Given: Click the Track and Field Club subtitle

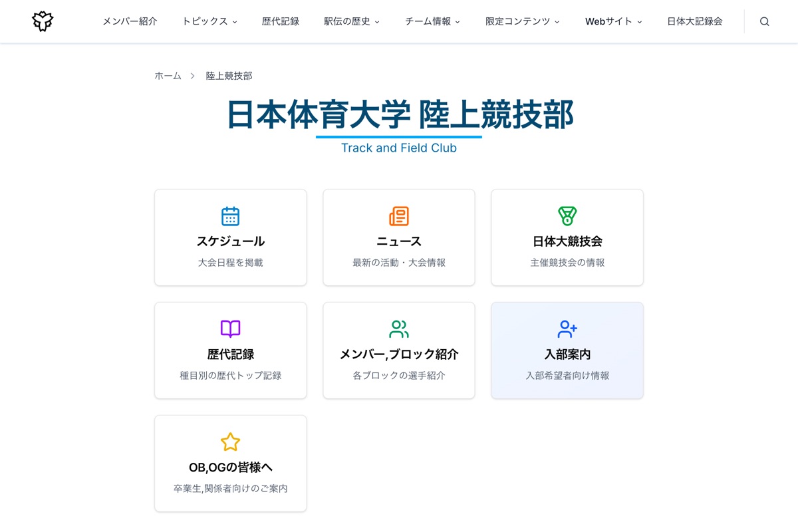Looking at the screenshot, I should tap(399, 148).
